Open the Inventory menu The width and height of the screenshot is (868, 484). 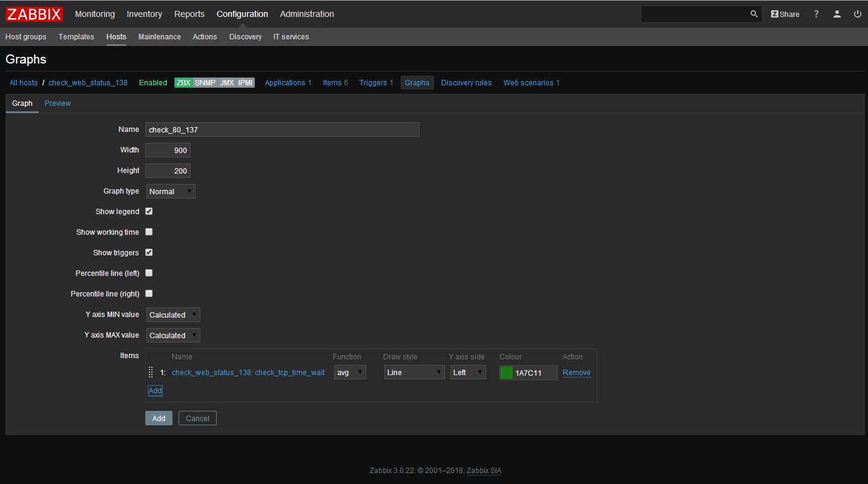coord(145,14)
